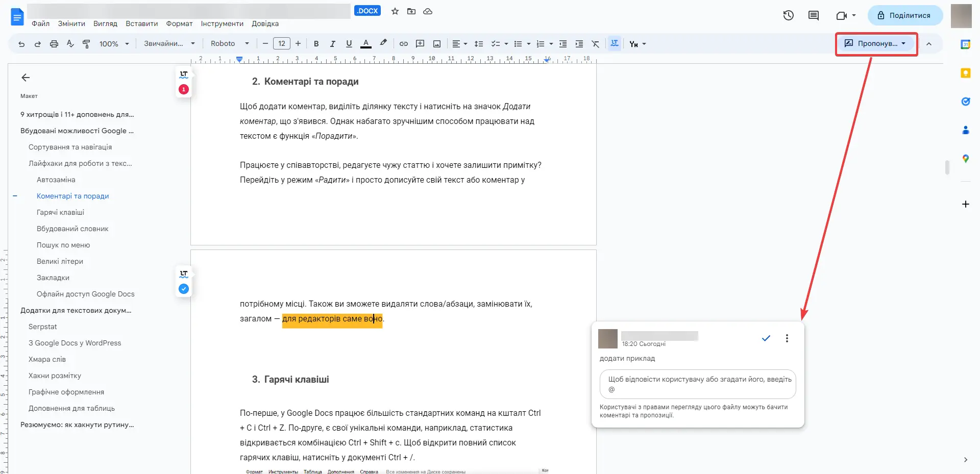Move document using folder icon
This screenshot has width=980, height=474.
(x=411, y=11)
